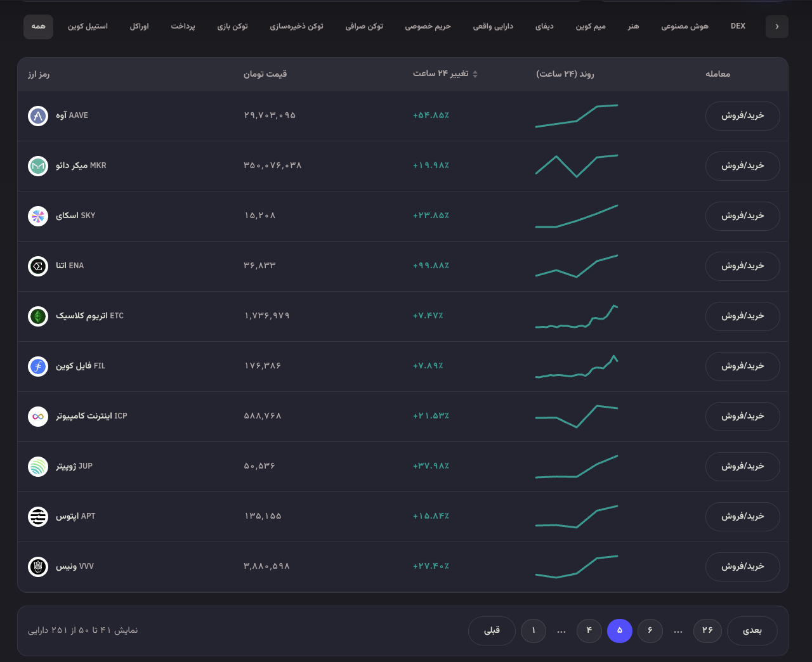Click the Venice VVV coin logo
Screen dimensions: 812x662
coord(38,567)
